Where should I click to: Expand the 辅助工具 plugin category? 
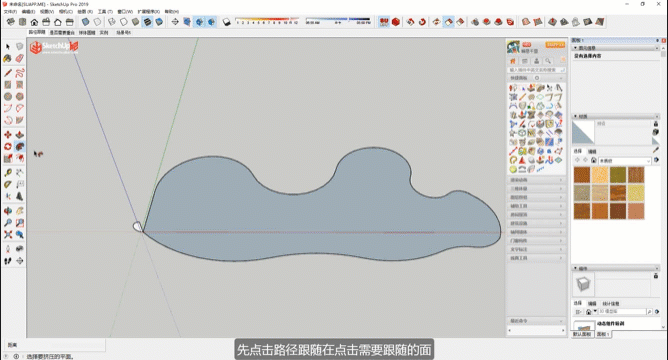(x=536, y=206)
